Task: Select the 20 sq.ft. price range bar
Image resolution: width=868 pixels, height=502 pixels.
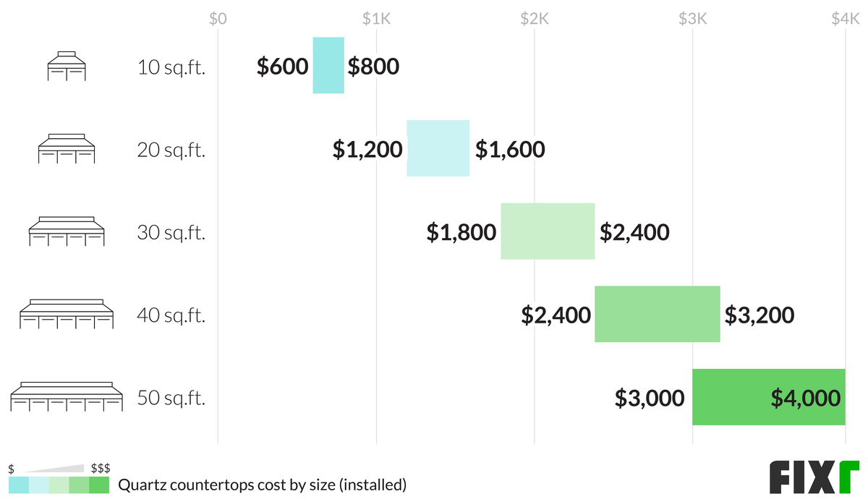Action: tap(438, 148)
